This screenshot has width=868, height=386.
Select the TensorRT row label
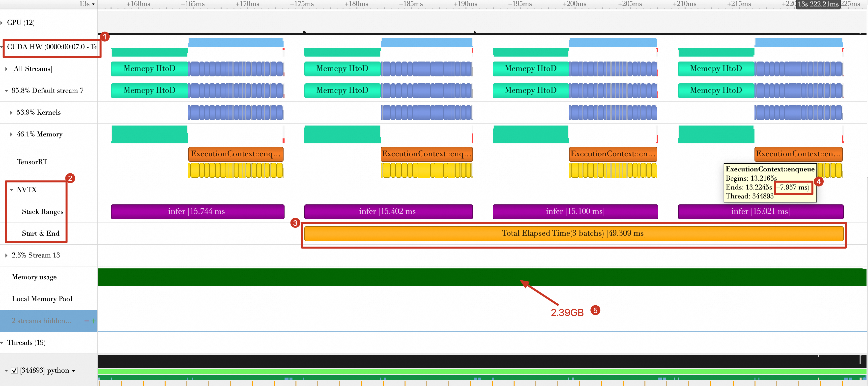point(32,162)
